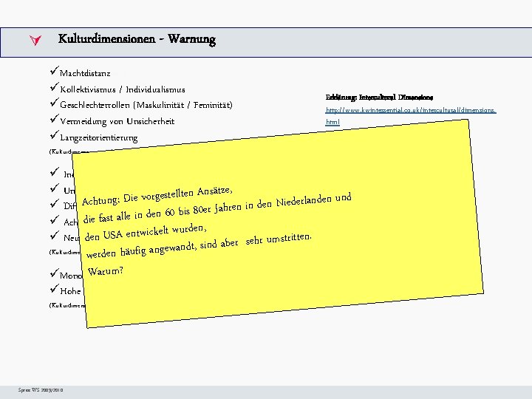The image size is (532, 399).
Task: Select the line ending 'sehr umstritten.'
Action: coord(199,245)
